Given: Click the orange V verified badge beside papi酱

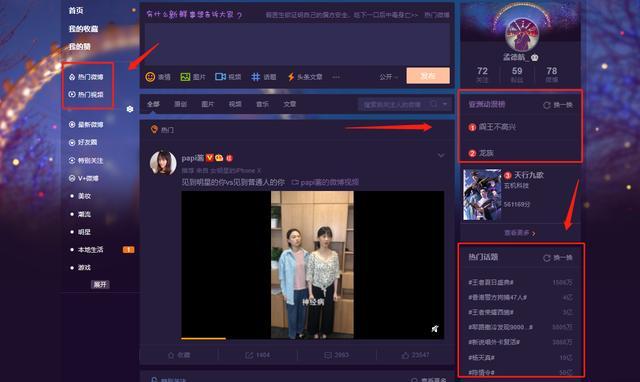Looking at the screenshot, I should [209, 158].
